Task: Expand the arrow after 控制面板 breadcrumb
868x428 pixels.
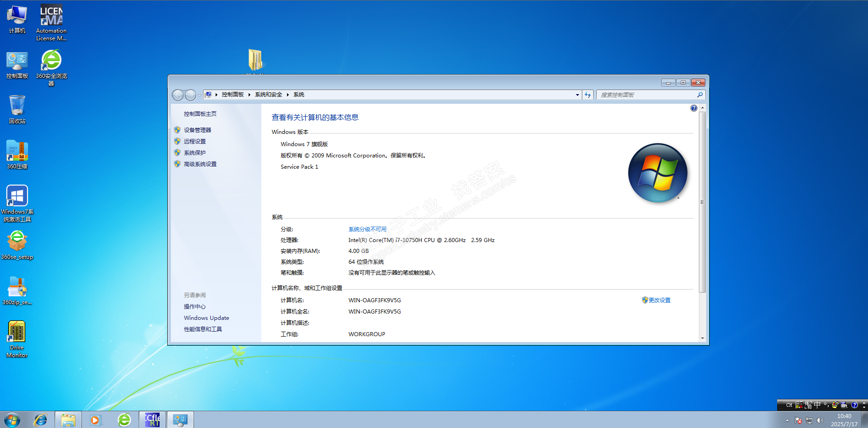Action: pyautogui.click(x=249, y=95)
